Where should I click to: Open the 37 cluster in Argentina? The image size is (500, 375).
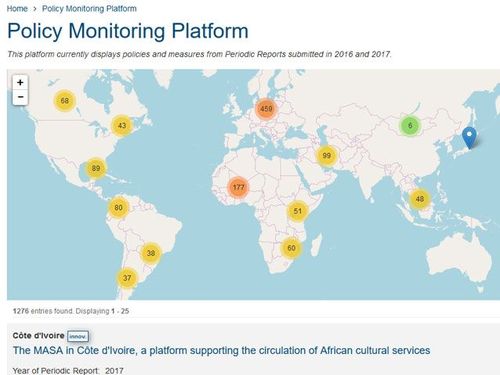tap(127, 278)
